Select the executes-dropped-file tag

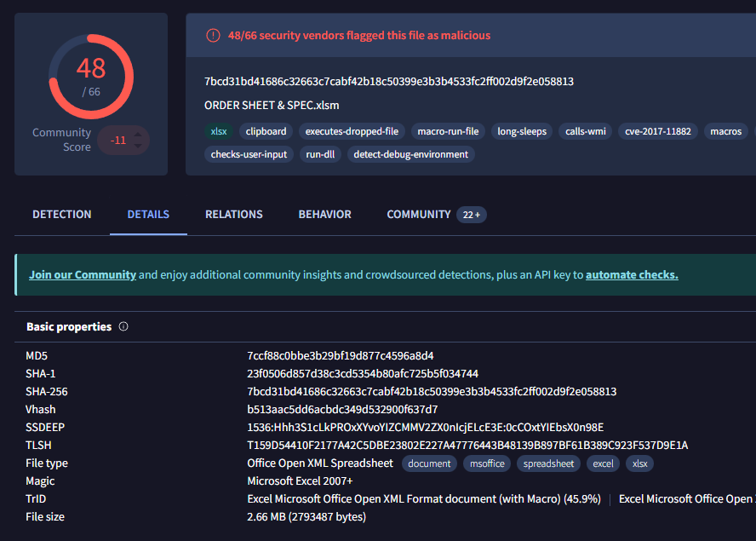(352, 132)
